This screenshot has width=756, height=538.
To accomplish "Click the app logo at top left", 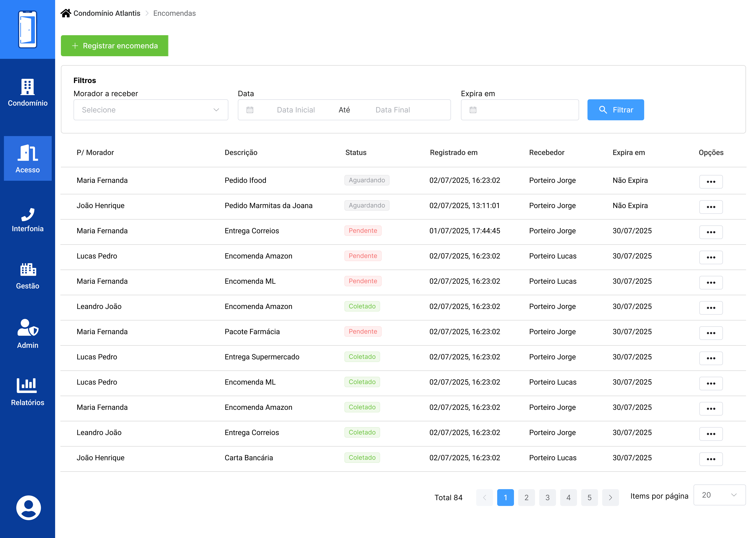I will 27,29.
